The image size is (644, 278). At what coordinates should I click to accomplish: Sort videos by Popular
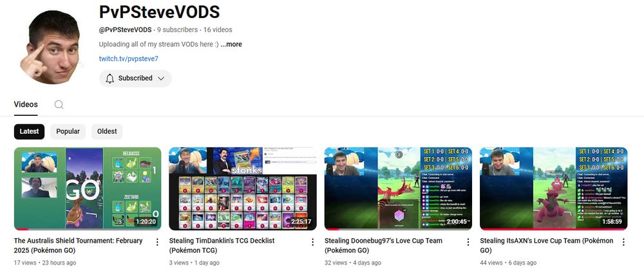(x=68, y=131)
